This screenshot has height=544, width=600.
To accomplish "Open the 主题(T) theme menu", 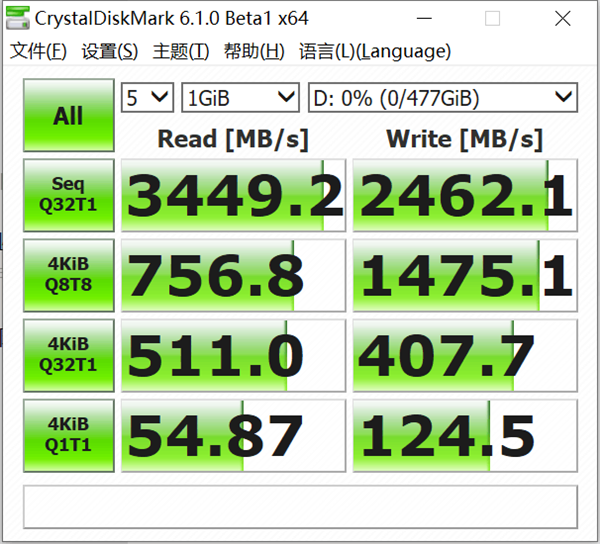I will click(181, 52).
